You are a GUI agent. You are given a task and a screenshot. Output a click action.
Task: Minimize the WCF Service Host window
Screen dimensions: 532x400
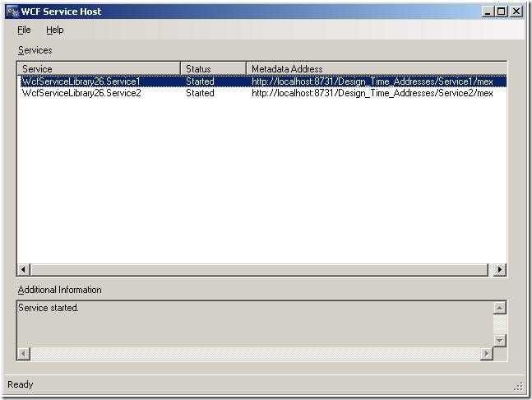click(488, 12)
